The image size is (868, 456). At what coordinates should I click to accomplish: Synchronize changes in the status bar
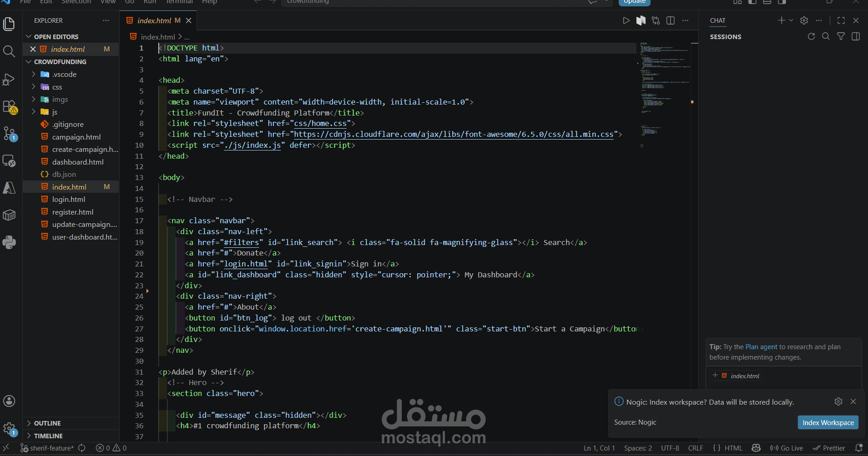[x=82, y=448]
